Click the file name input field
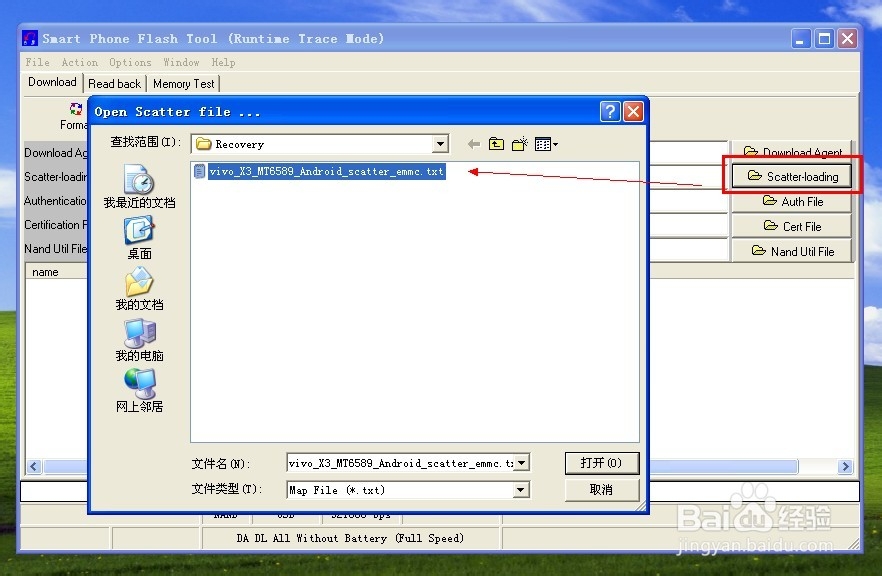The image size is (882, 576). (400, 463)
